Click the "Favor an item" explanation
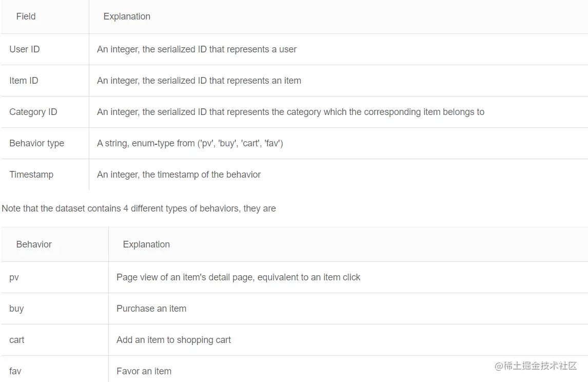Image resolution: width=588 pixels, height=382 pixels. (x=144, y=371)
